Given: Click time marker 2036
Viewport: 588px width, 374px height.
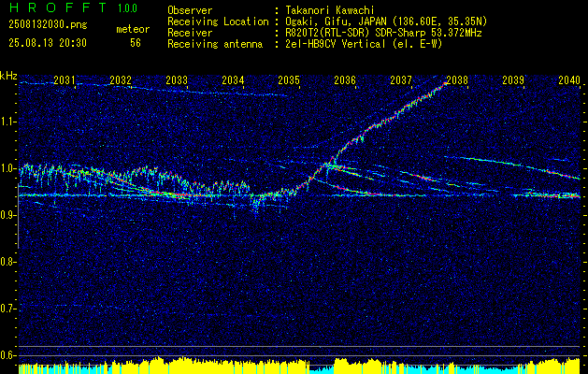Looking at the screenshot, I should [345, 79].
